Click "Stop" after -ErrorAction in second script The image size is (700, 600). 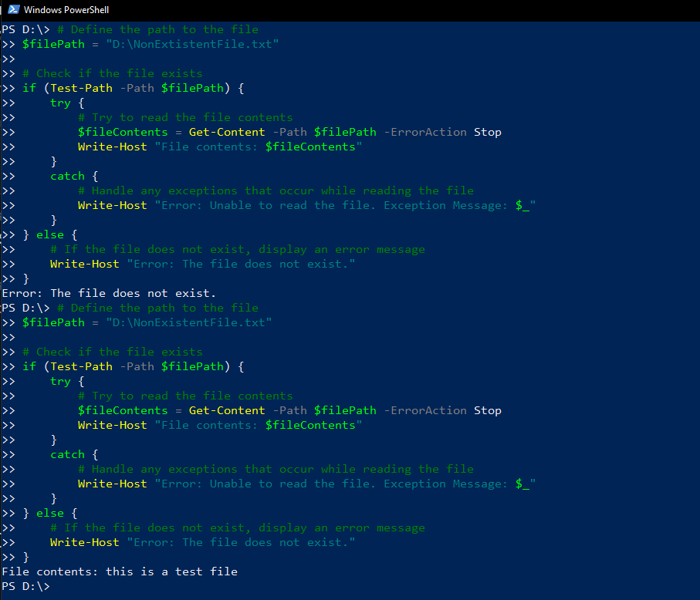[x=488, y=410]
